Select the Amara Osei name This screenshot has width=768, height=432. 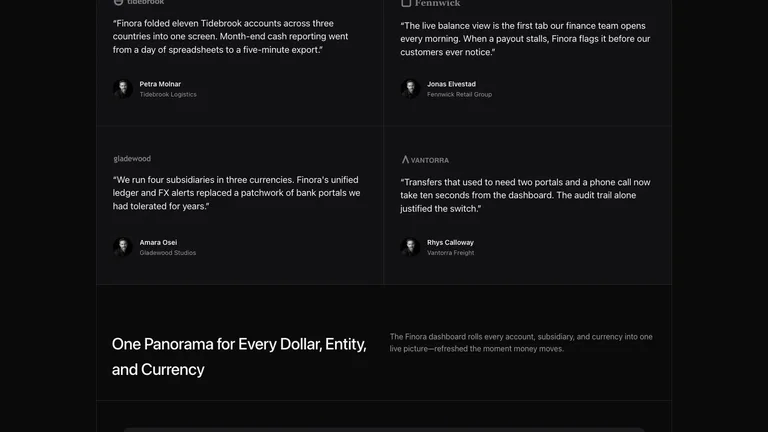[x=158, y=242]
